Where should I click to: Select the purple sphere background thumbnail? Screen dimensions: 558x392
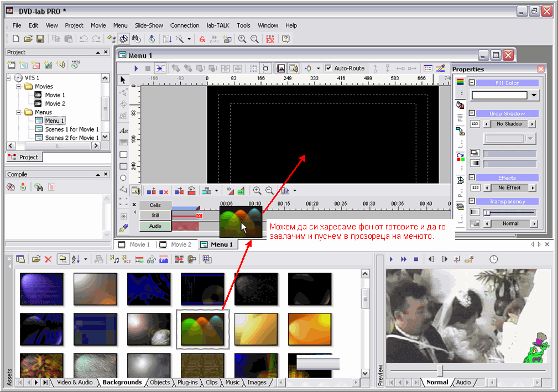click(x=41, y=289)
